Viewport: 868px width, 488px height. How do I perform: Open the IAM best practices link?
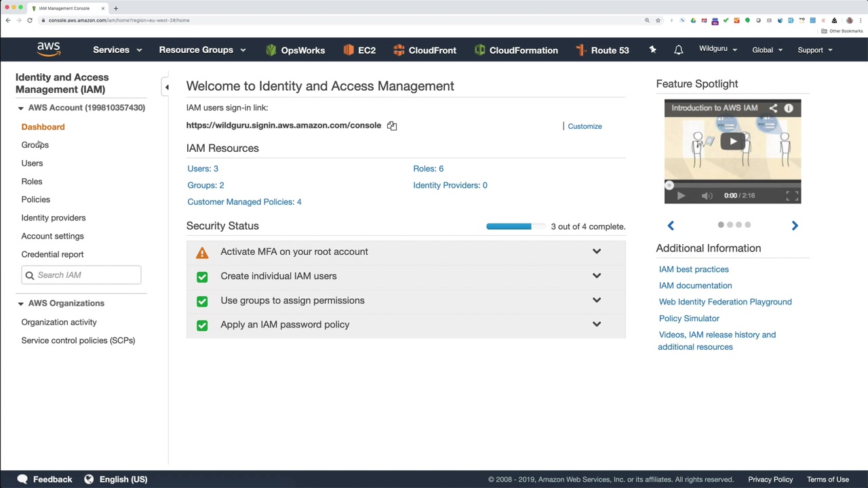coord(693,269)
